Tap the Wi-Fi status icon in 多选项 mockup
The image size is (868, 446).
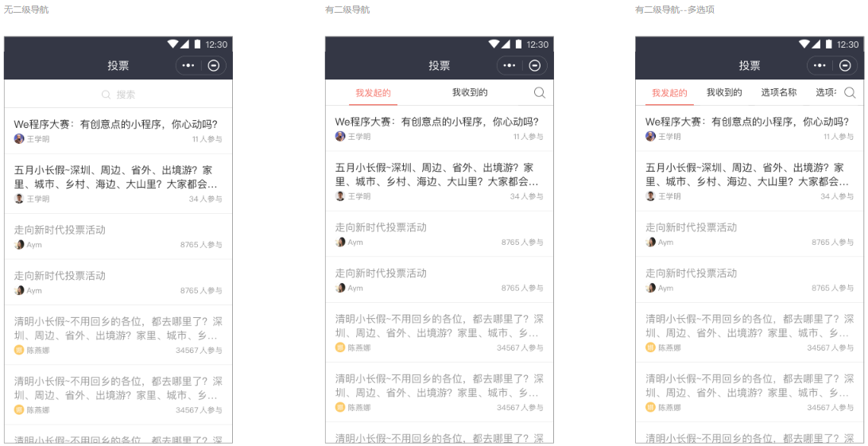pyautogui.click(x=804, y=45)
